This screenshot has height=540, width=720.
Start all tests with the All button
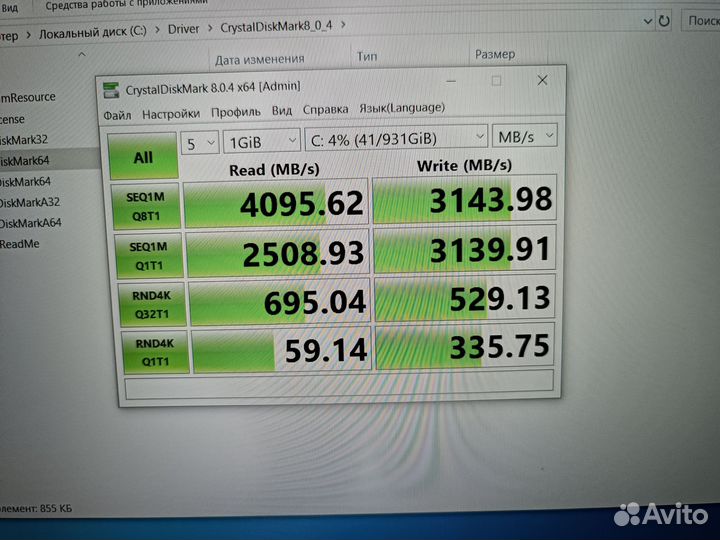coord(143,157)
